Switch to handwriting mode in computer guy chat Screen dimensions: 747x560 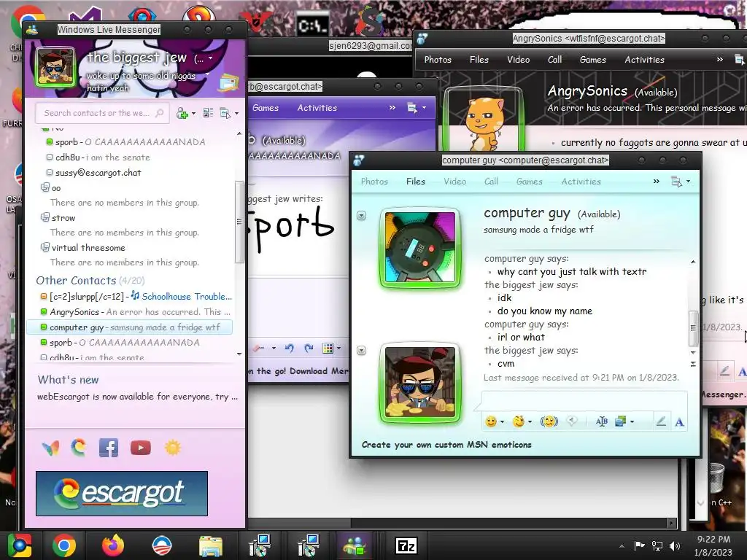click(661, 421)
